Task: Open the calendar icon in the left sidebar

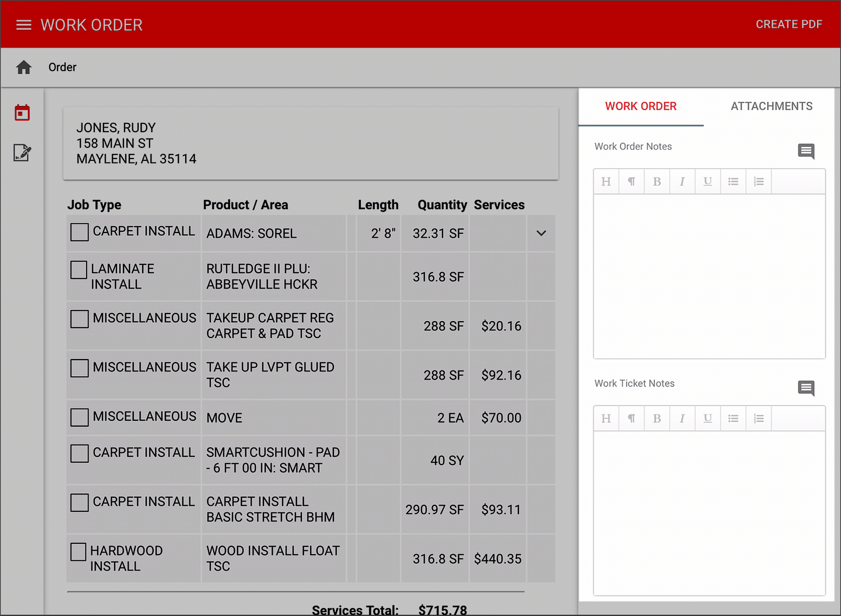Action: tap(22, 112)
